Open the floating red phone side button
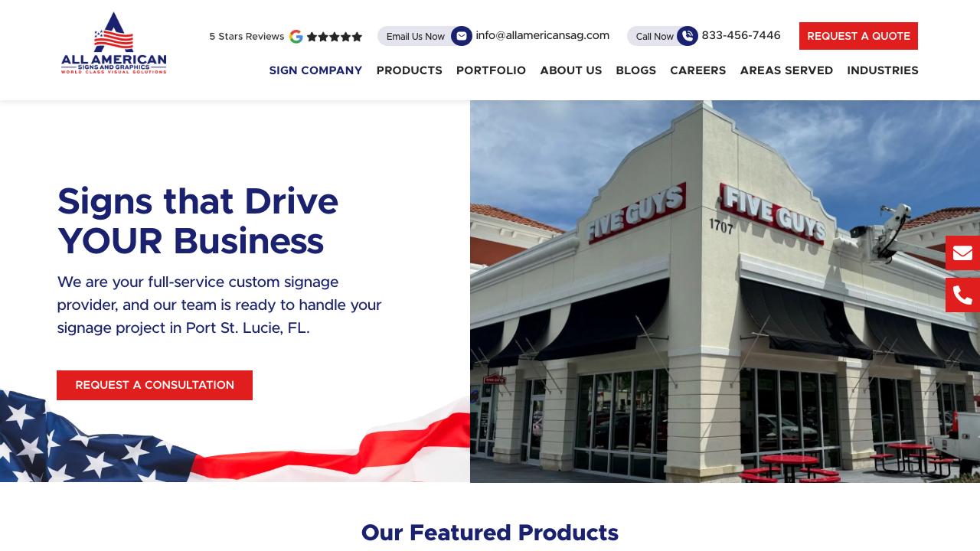This screenshot has height=551, width=980. point(962,295)
